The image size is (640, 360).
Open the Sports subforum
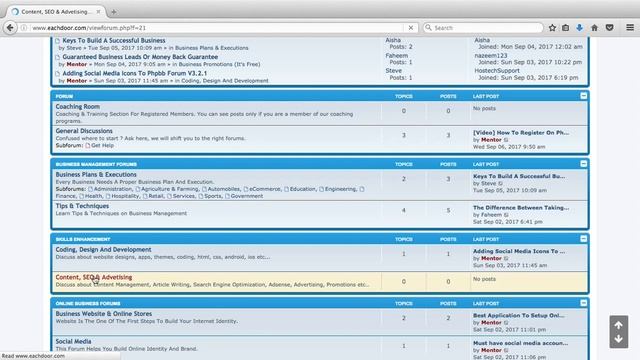point(213,196)
